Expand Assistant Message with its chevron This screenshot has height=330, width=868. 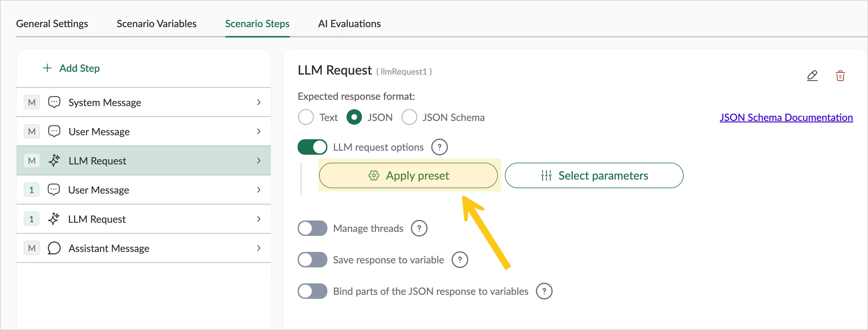pos(258,248)
